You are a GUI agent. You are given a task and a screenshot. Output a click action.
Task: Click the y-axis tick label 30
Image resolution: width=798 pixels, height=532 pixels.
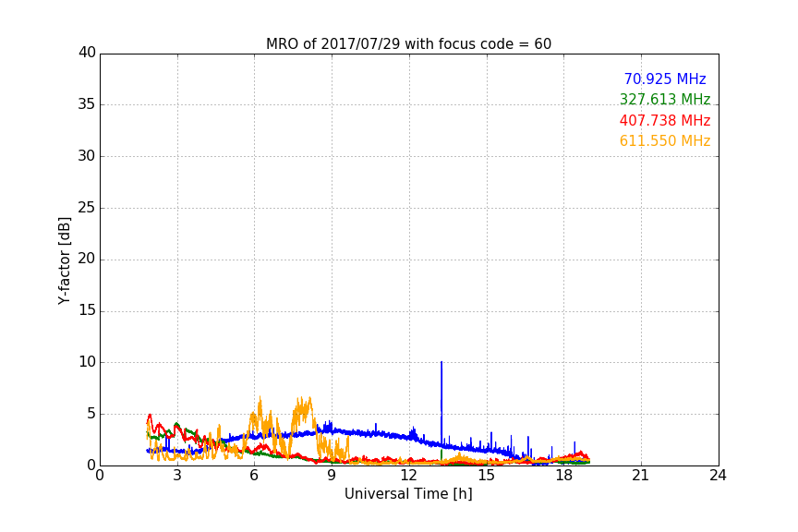click(87, 156)
